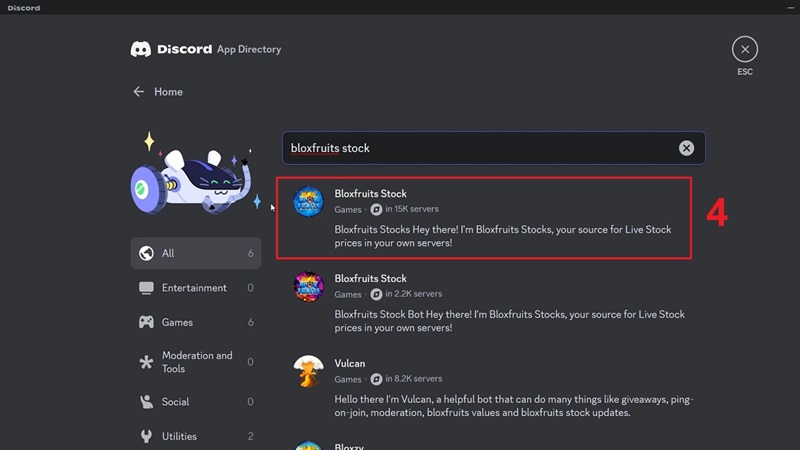Screen dimensions: 800x450
Task: Open the first Bloxfruits Stock result title
Action: click(x=371, y=194)
